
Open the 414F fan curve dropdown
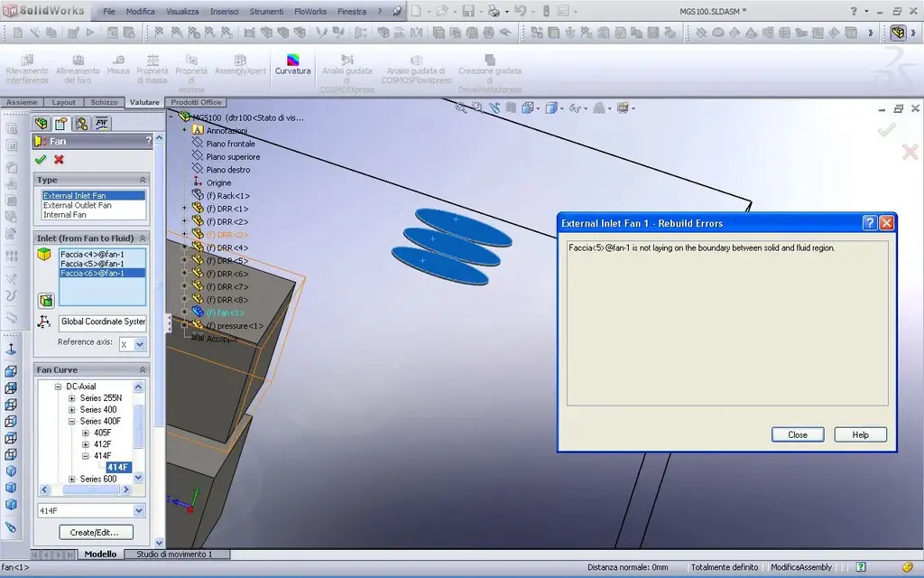pyautogui.click(x=138, y=511)
